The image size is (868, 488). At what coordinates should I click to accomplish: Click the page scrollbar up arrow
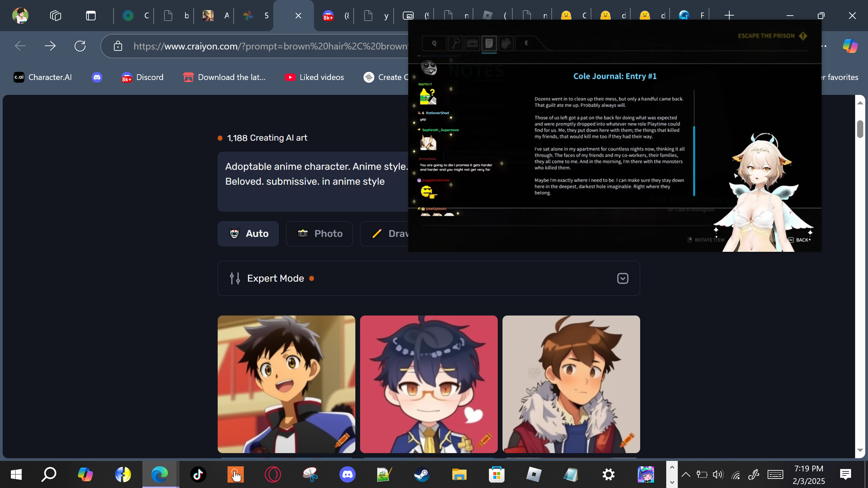[x=860, y=103]
